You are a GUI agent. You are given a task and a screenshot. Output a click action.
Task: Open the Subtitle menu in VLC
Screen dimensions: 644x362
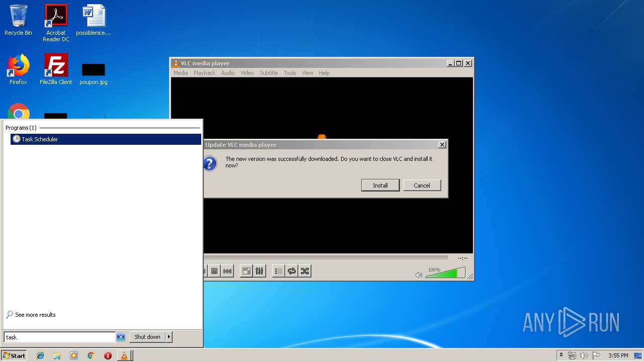(x=269, y=73)
